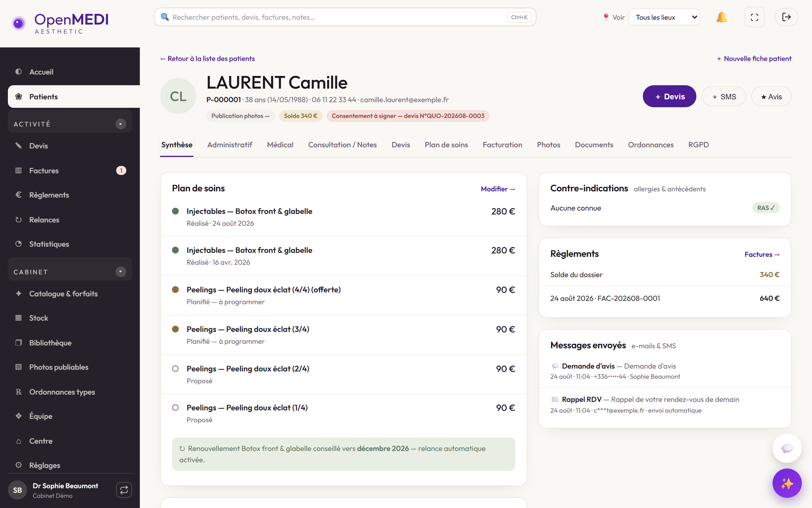Open the Tous les lieux dropdown
This screenshot has height=508, width=812.
(x=664, y=17)
